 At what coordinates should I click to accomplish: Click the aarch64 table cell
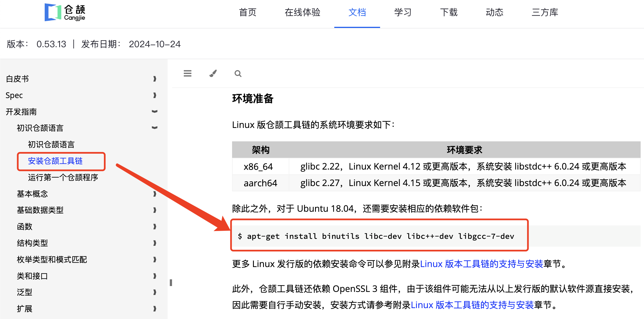click(x=260, y=183)
